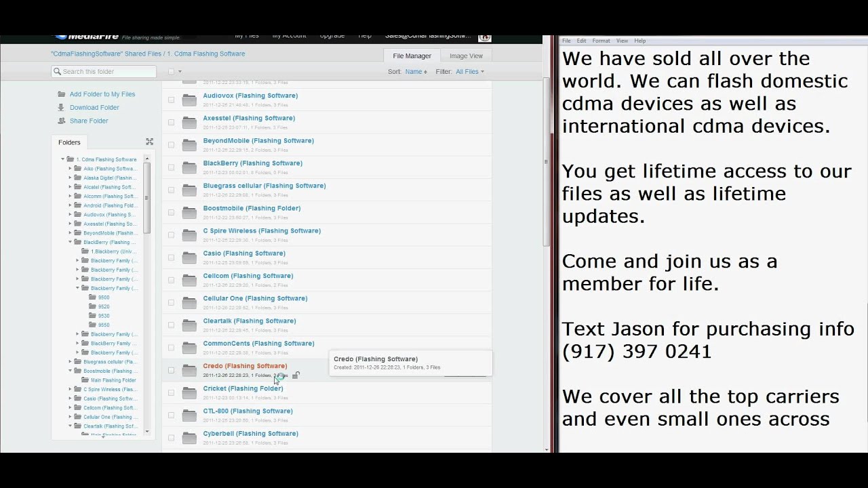Image resolution: width=868 pixels, height=488 pixels.
Task: Open the Notepad Edit menu
Action: coord(582,41)
